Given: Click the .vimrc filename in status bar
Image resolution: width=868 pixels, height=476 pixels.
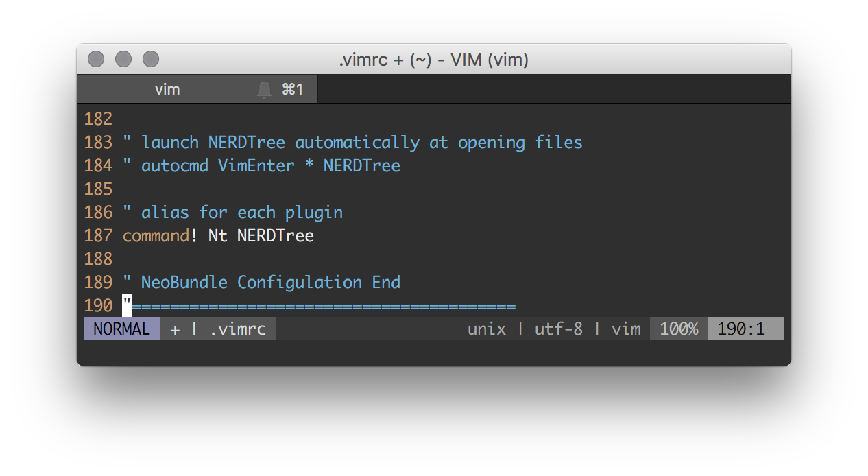Looking at the screenshot, I should pyautogui.click(x=237, y=329).
